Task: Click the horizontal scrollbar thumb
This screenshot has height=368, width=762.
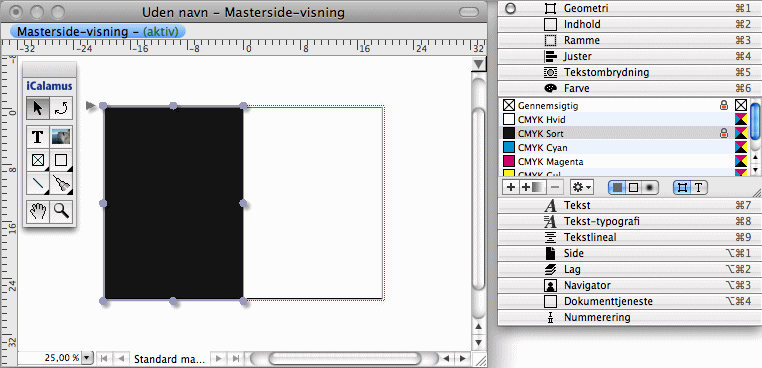Action: click(x=345, y=359)
